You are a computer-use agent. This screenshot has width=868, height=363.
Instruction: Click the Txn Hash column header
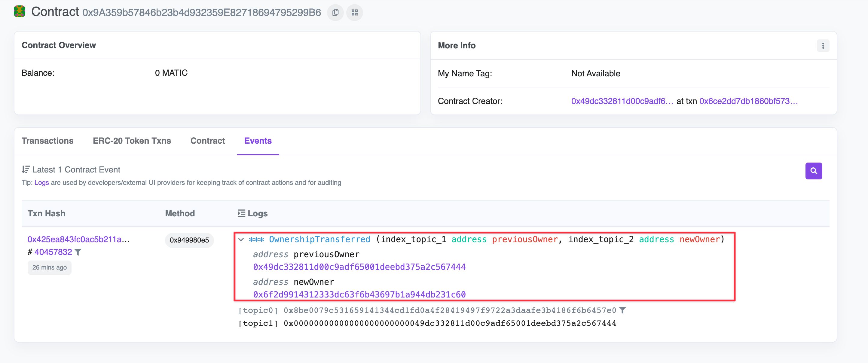tap(47, 213)
